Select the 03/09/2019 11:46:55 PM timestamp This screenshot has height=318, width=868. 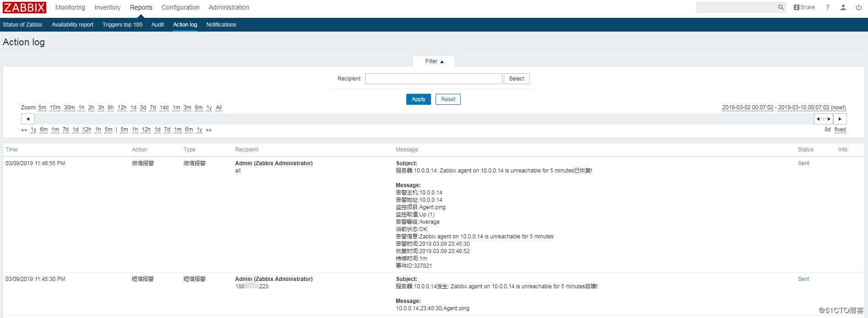coord(35,163)
